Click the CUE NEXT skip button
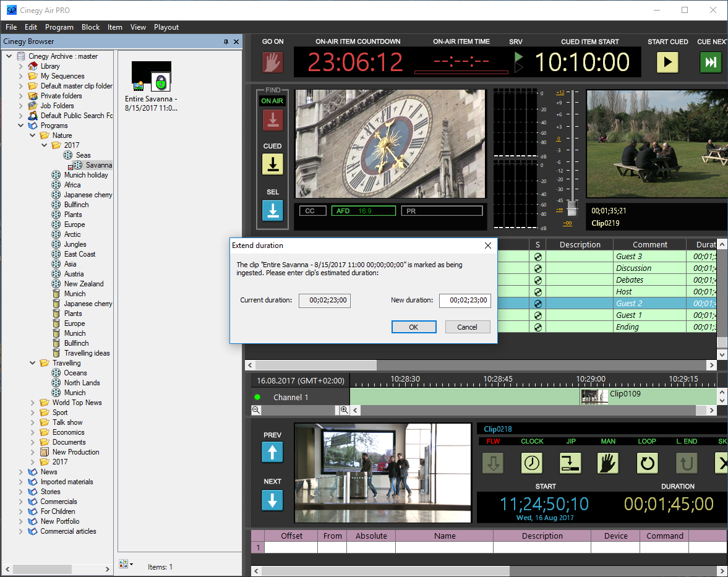Screen dimensions: 728x577 tap(710, 62)
